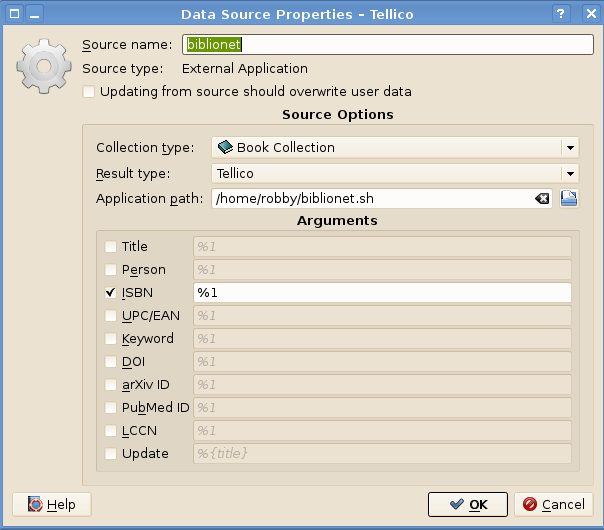Click the 'Source Options' heading
The image size is (604, 530).
tap(338, 114)
